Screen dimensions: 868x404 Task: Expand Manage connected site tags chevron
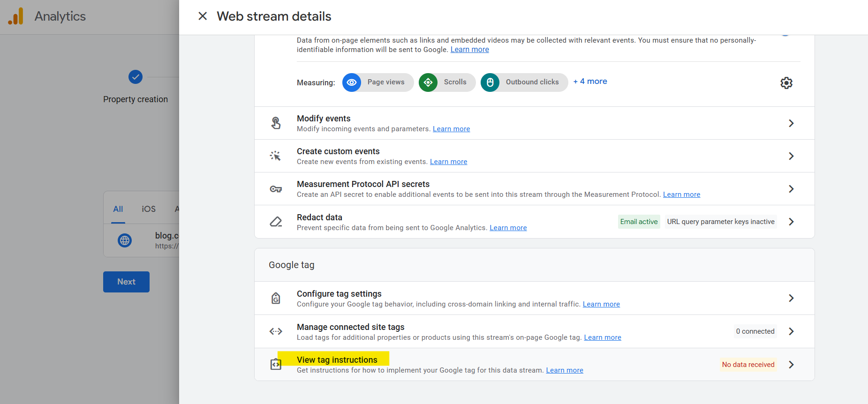(x=791, y=331)
